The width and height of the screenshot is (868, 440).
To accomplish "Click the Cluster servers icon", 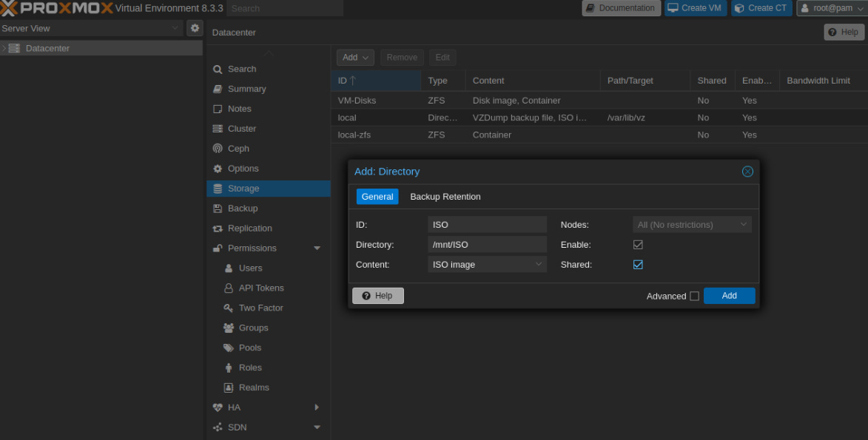I will pos(218,129).
